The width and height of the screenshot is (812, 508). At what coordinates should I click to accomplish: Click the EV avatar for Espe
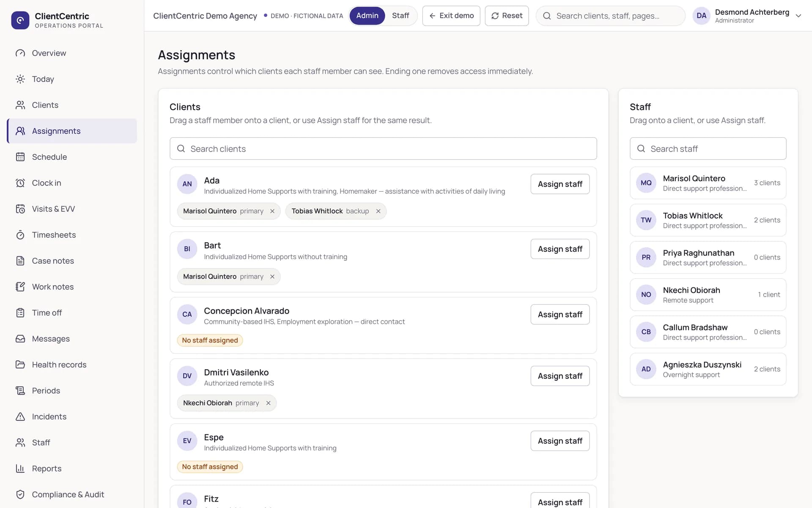[x=187, y=441]
